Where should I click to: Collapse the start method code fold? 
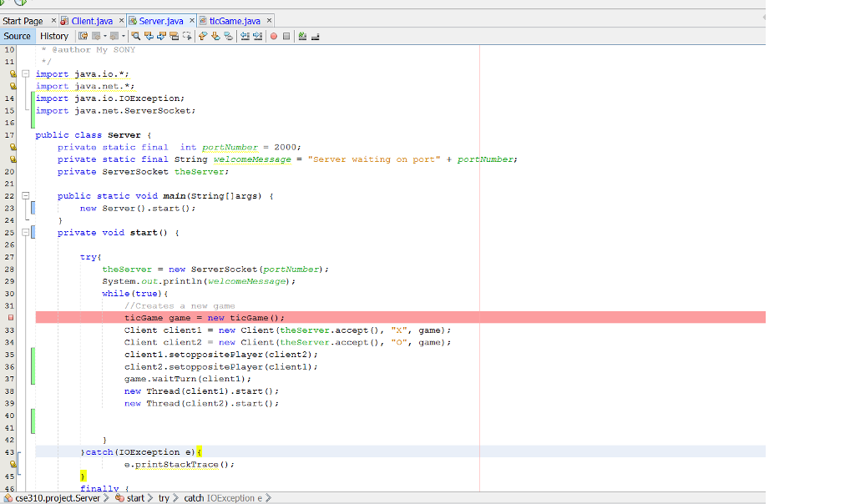(x=27, y=232)
